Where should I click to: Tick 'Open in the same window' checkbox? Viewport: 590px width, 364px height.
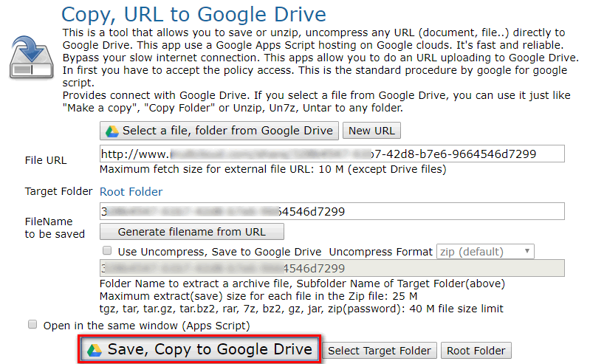tap(32, 325)
